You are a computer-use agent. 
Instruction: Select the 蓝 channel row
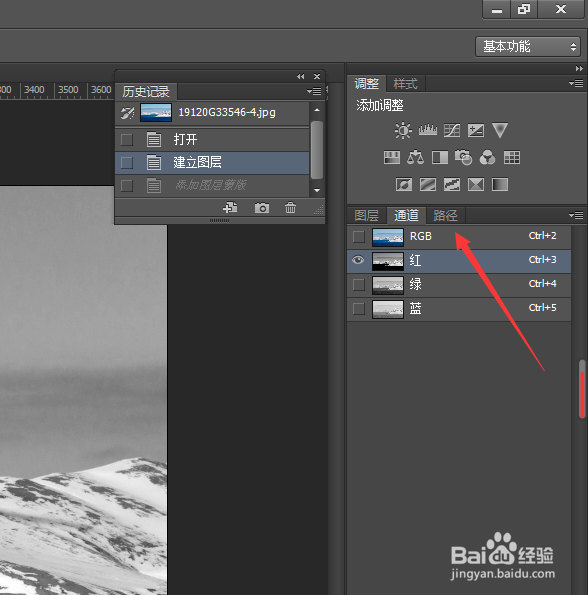coord(459,309)
